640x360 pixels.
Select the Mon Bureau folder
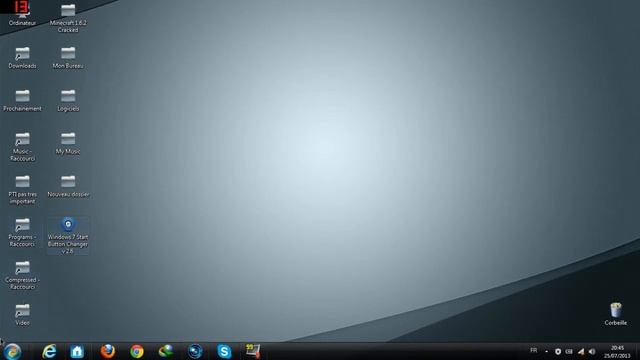pos(68,58)
